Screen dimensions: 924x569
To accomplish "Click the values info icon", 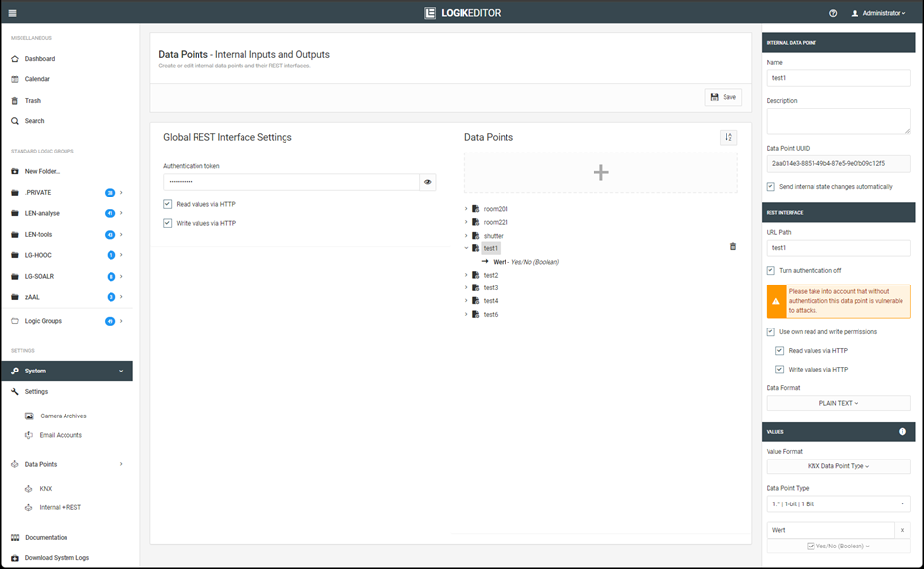I will click(x=902, y=431).
